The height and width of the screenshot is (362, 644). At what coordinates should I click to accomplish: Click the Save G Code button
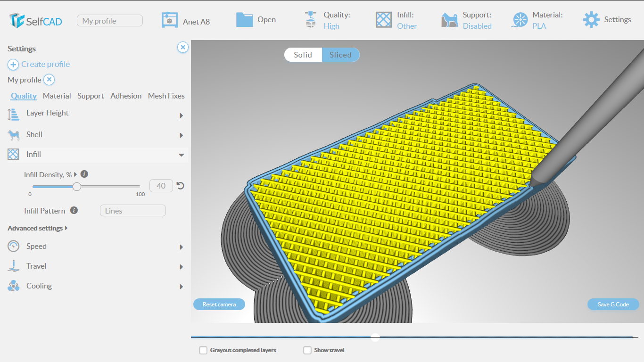pos(613,304)
